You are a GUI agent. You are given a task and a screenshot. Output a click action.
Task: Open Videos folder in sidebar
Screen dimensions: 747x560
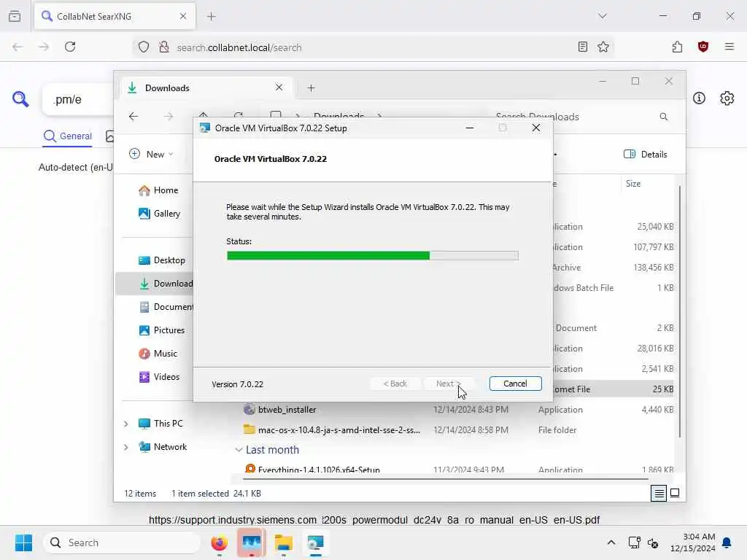158,377
